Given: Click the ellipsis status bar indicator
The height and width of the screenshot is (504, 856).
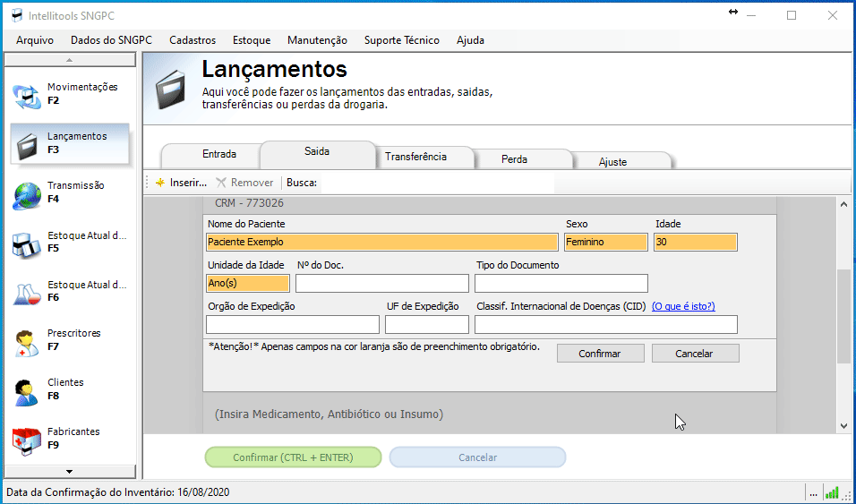Looking at the screenshot, I should (x=813, y=492).
